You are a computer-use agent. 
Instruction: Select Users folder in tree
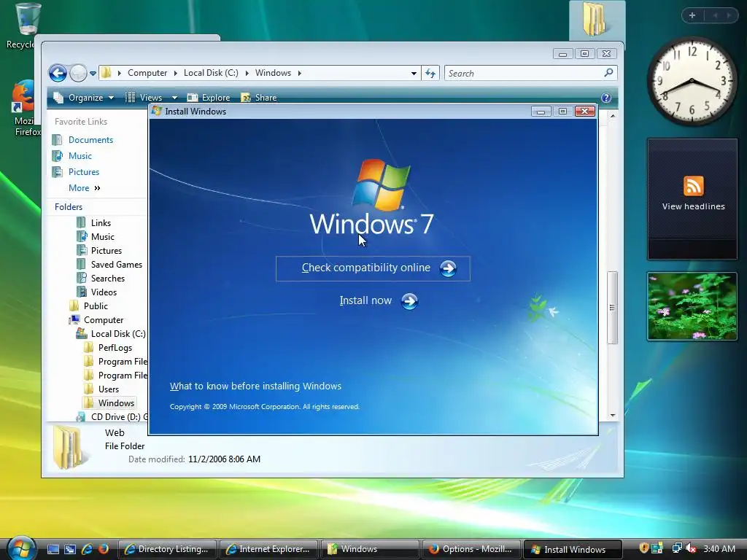pyautogui.click(x=108, y=389)
